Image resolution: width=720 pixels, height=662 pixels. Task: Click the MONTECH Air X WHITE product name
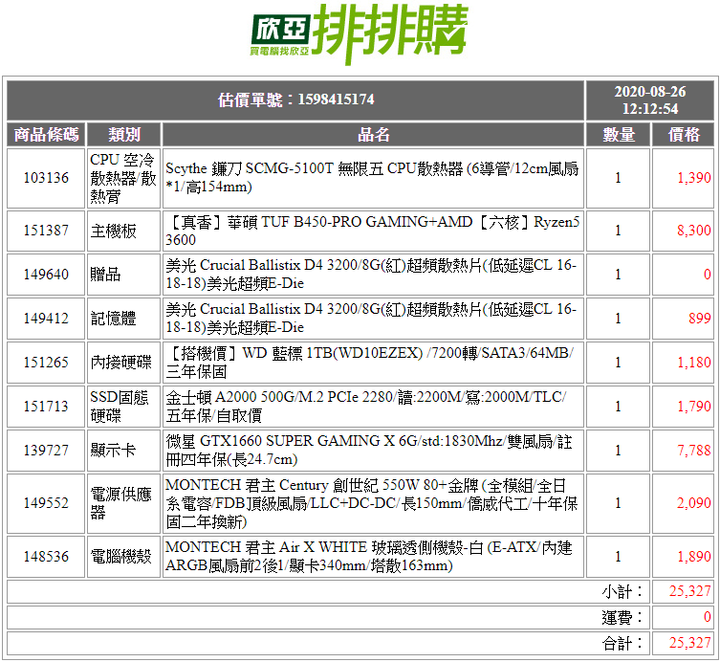(369, 556)
